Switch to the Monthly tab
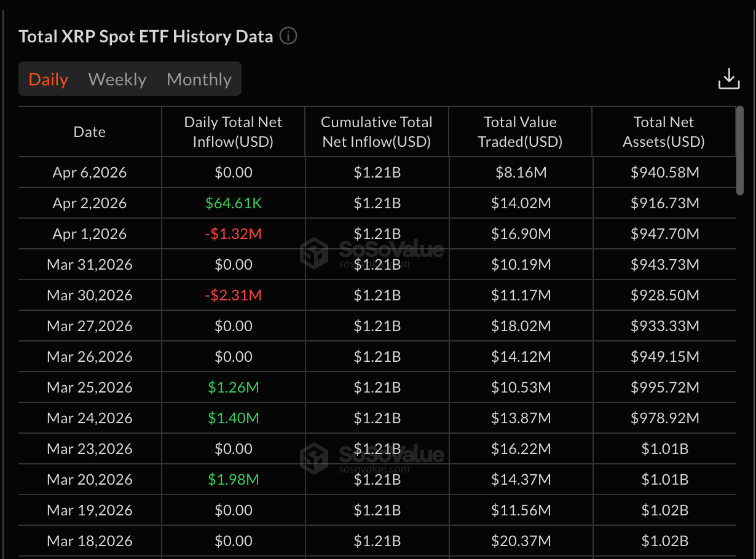This screenshot has width=756, height=559. (x=199, y=79)
